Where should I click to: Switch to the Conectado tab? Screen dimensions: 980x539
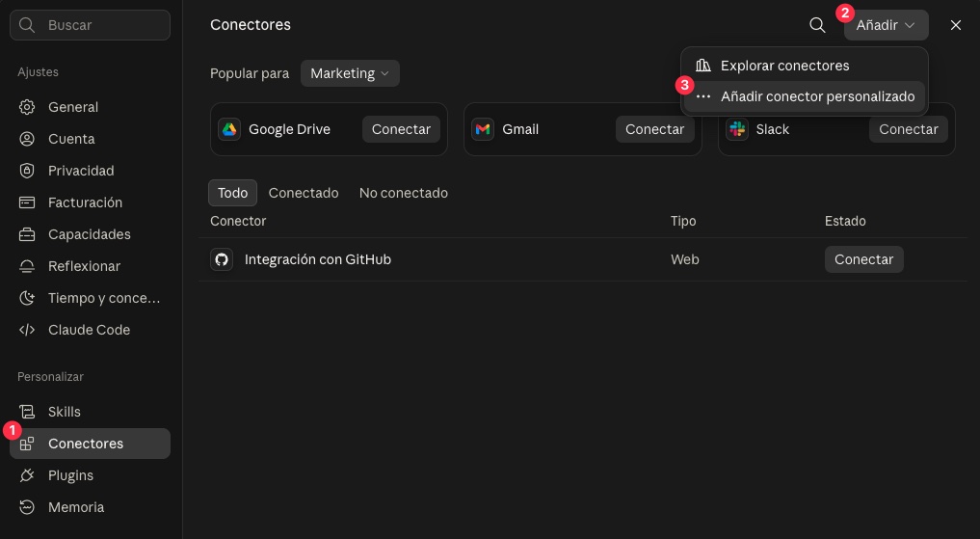[x=304, y=193]
